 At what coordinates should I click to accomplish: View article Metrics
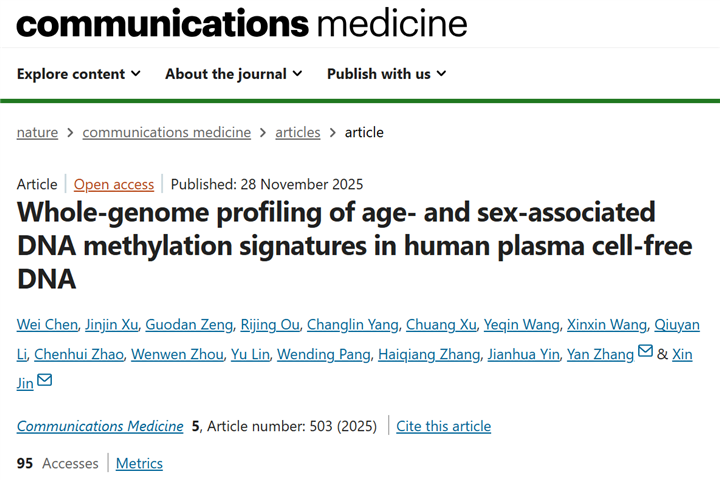[x=139, y=463]
